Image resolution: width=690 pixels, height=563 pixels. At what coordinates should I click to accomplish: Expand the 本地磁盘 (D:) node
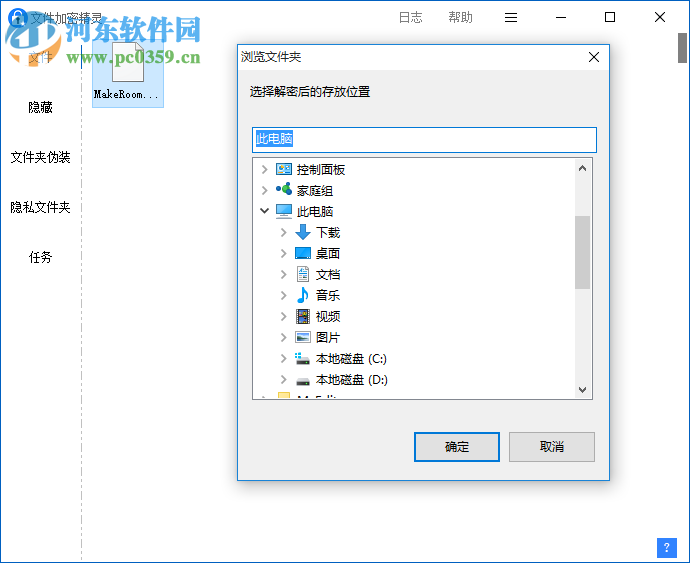pyautogui.click(x=283, y=379)
